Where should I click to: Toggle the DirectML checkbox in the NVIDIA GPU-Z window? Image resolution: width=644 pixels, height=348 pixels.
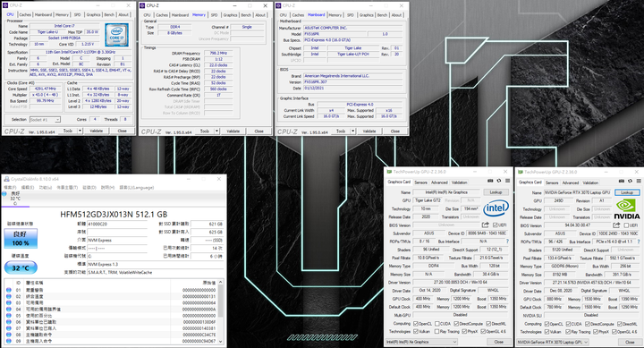point(620,324)
